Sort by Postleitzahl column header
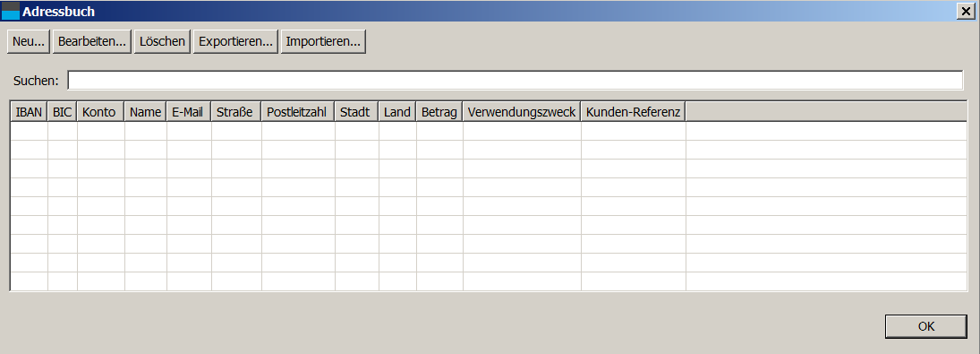Screen dimensions: 980x354 (x=298, y=112)
